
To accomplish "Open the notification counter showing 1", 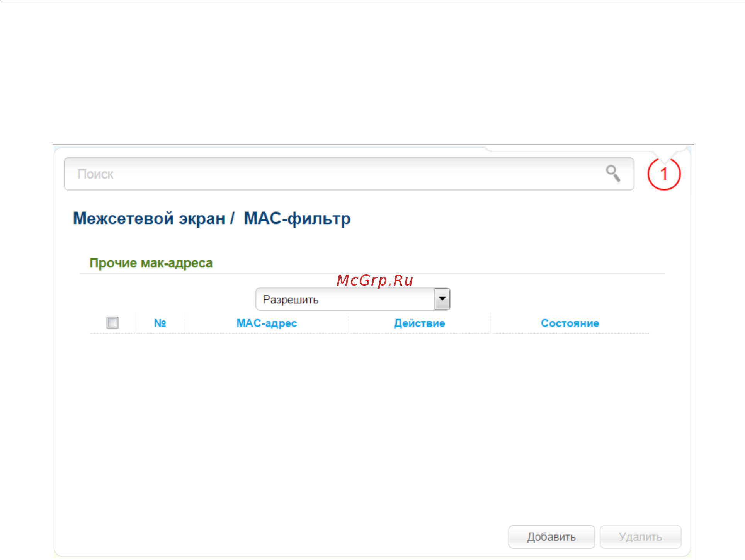I will click(x=664, y=174).
